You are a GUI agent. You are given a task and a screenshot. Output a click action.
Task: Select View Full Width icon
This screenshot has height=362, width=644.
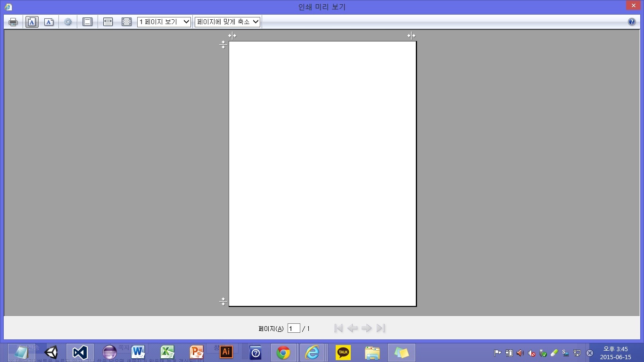pos(108,22)
